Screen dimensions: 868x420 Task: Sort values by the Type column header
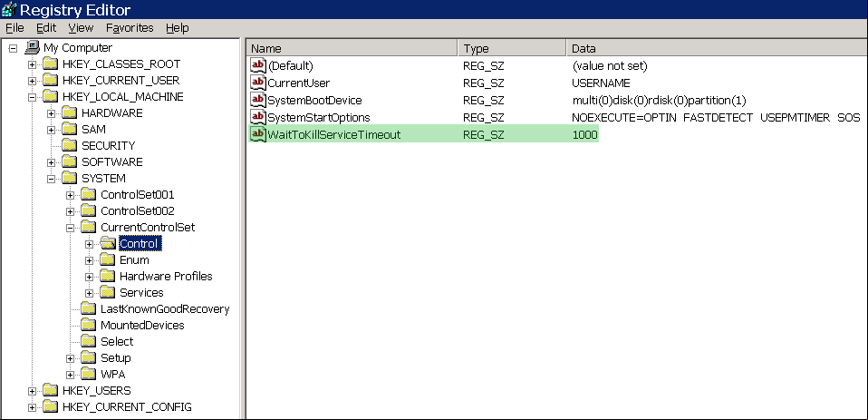coord(512,48)
